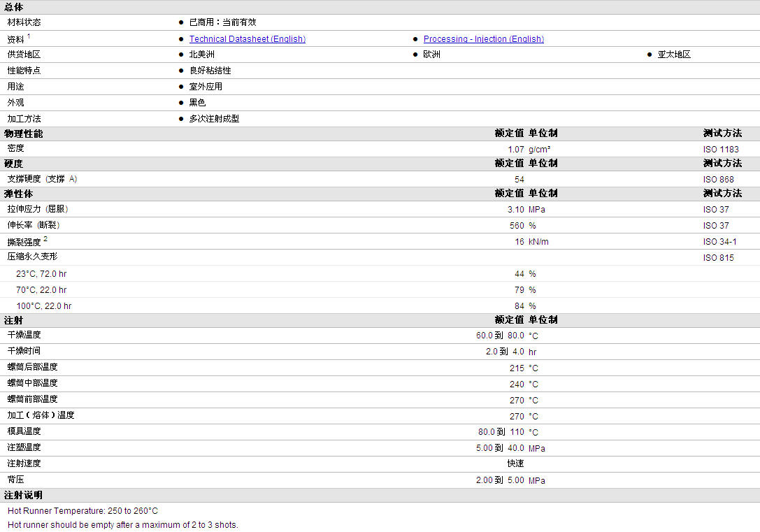The width and height of the screenshot is (760, 532).
Task: Select the compression set value 84
Action: click(519, 305)
